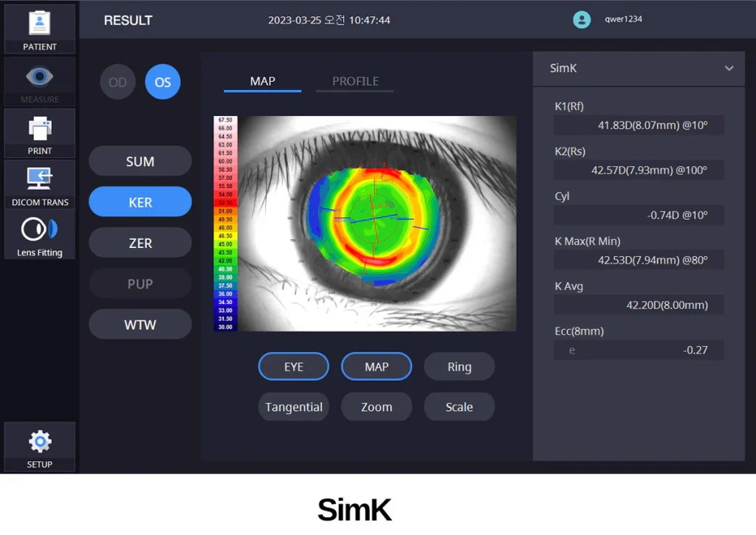Select the OD right eye toggle

pos(118,82)
